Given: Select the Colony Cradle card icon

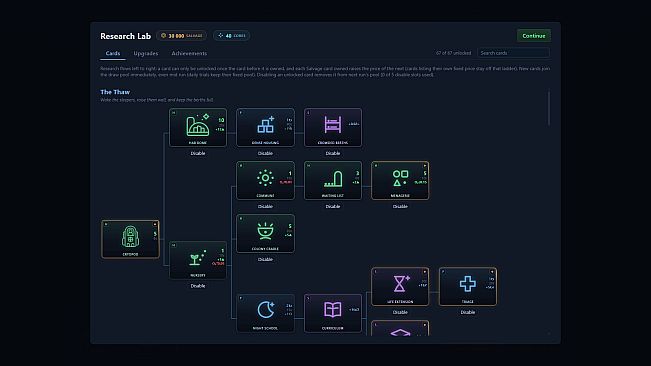Looking at the screenshot, I should [x=265, y=231].
